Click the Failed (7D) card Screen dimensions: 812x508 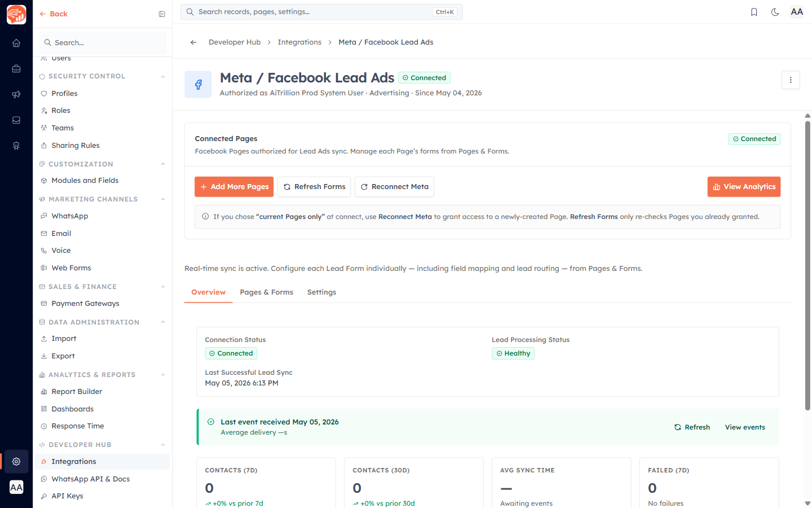coord(709,483)
